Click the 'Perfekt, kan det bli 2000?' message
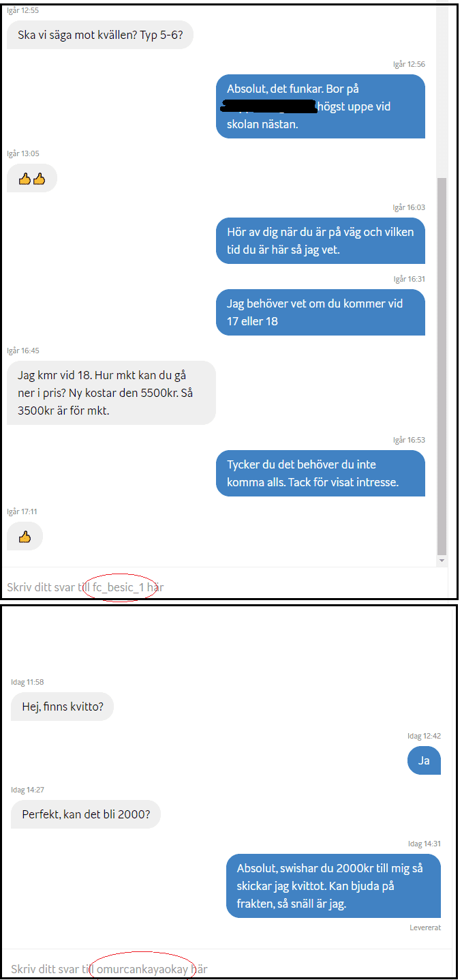Screen dimensions: 462x980 pos(86,814)
